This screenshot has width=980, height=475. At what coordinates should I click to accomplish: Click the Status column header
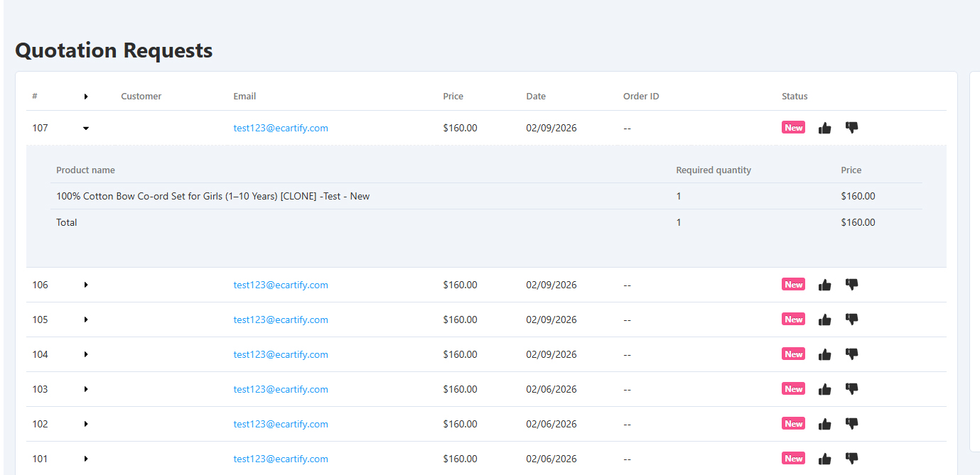click(795, 97)
